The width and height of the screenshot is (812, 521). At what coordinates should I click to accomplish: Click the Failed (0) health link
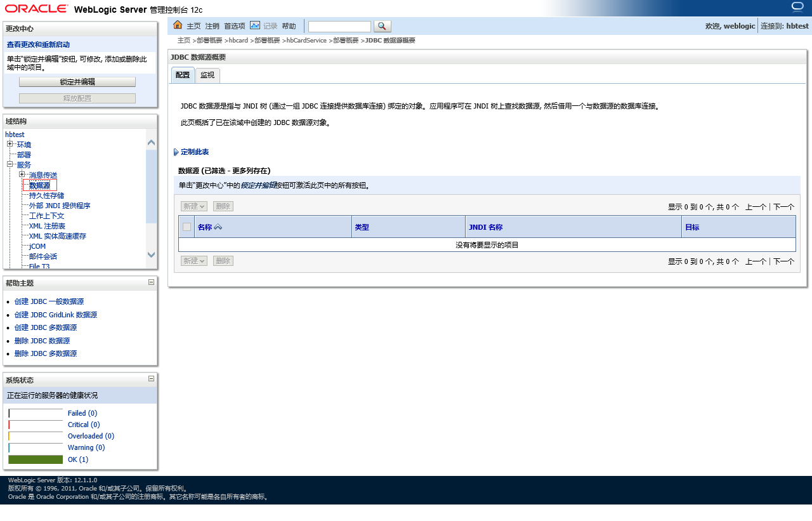[82, 413]
